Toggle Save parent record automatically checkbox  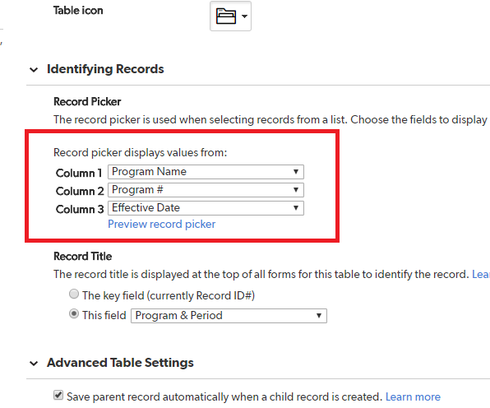point(58,395)
